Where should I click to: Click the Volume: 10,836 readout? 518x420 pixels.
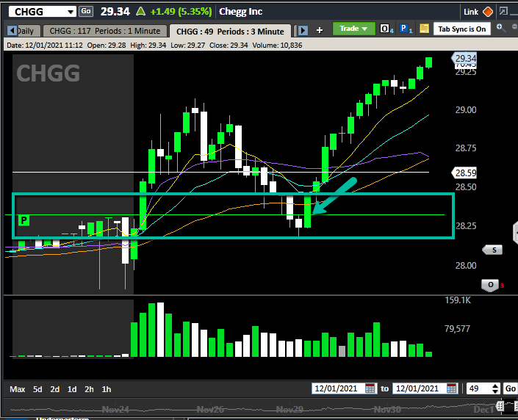[x=277, y=46]
